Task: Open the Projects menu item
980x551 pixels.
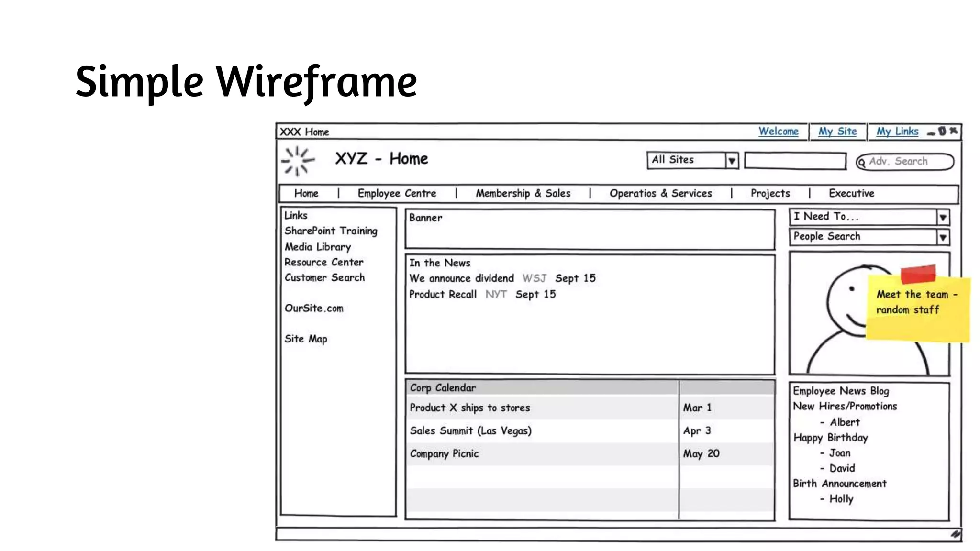Action: (770, 193)
